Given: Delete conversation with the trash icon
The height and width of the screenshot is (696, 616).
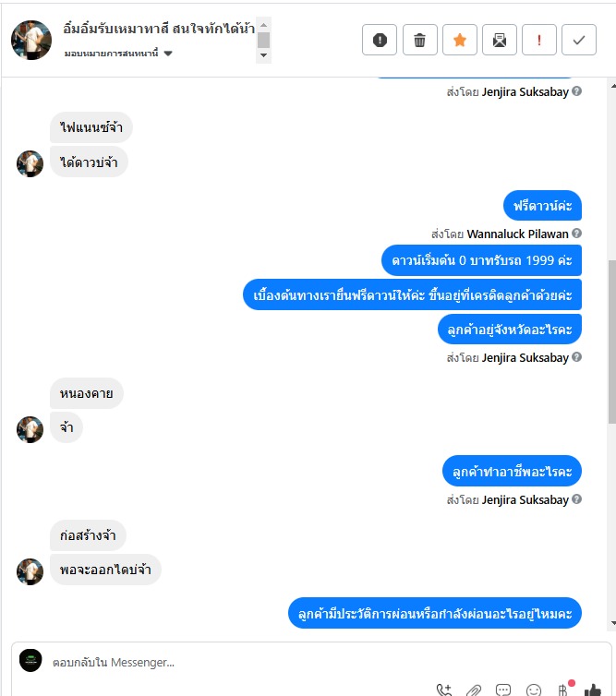Looking at the screenshot, I should pos(419,40).
